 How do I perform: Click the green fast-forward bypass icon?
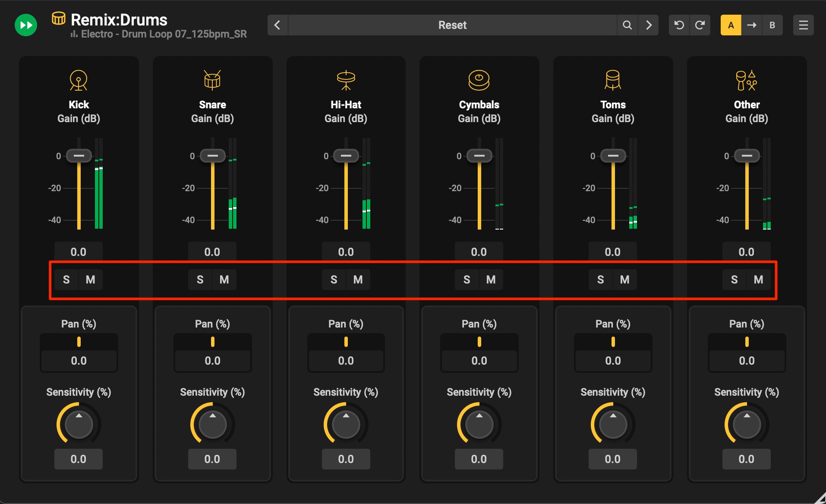[x=26, y=25]
